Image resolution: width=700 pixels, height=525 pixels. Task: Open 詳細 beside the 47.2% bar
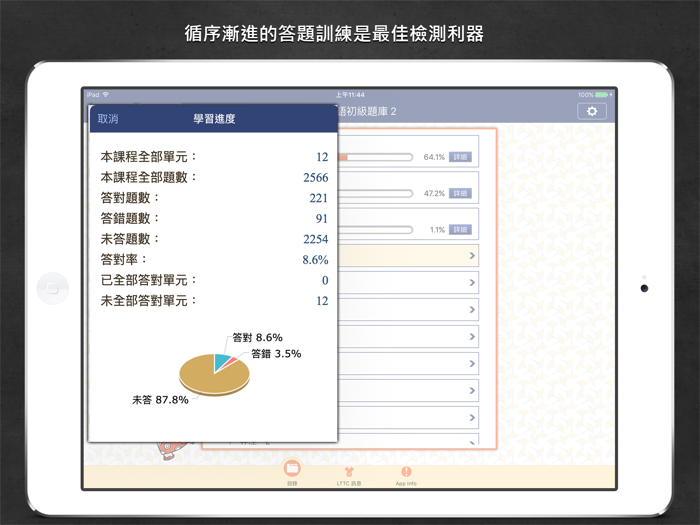click(460, 193)
